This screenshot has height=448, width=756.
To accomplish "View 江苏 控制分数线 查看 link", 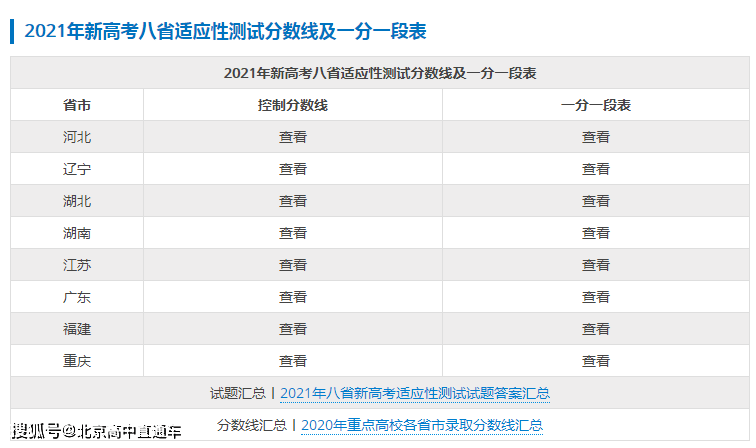I will [292, 265].
